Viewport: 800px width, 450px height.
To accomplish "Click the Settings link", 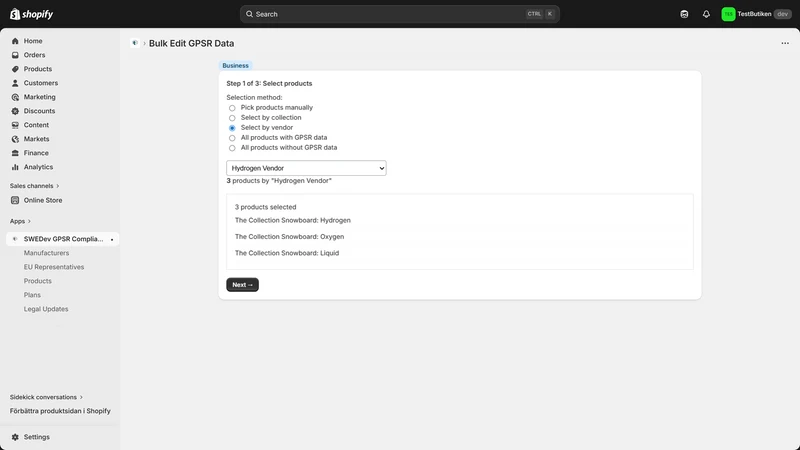I will pyautogui.click(x=37, y=437).
